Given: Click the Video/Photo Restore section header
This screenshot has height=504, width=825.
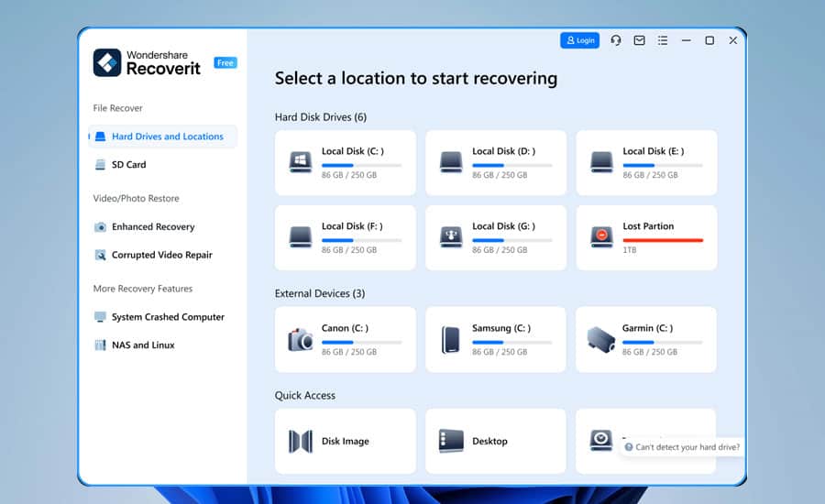Looking at the screenshot, I should tap(137, 198).
